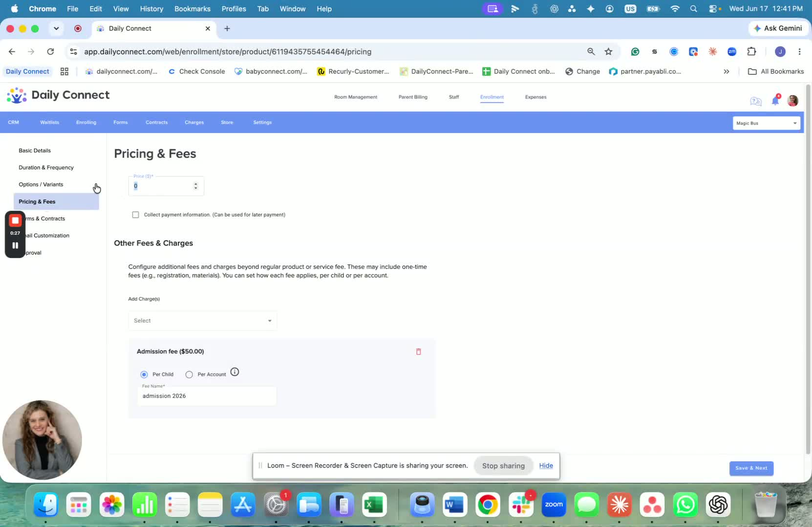The image size is (812, 527).
Task: Open Finder from the dock
Action: coord(46,505)
